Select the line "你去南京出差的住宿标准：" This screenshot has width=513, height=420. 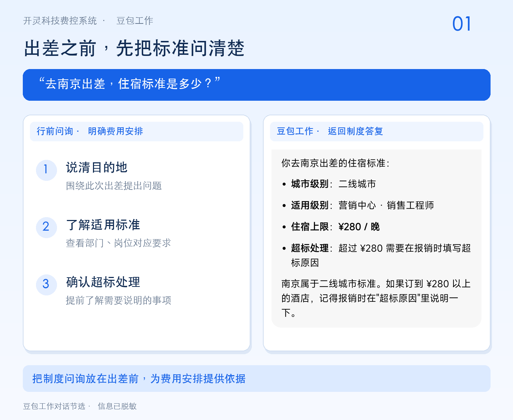336,163
